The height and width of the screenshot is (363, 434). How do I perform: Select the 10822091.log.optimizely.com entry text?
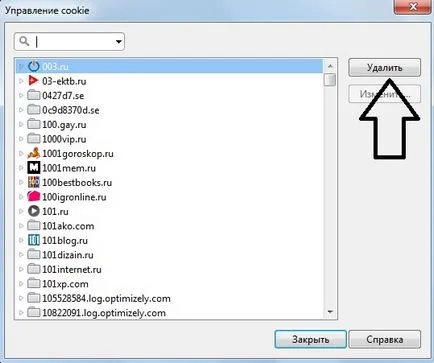point(104,313)
